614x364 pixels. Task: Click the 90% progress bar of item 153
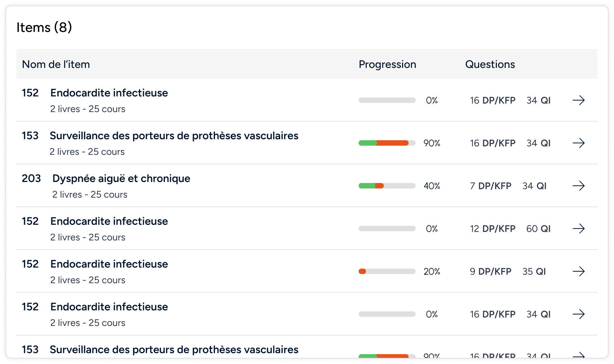(x=387, y=143)
